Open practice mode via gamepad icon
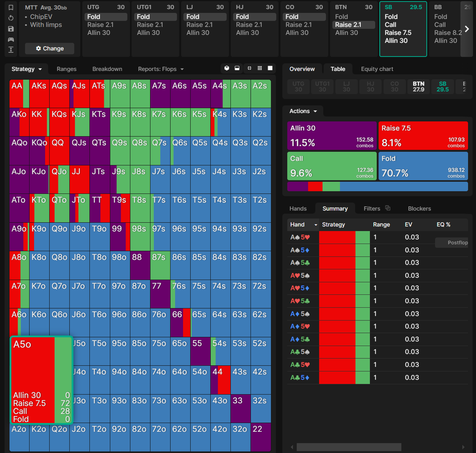 pyautogui.click(x=11, y=39)
